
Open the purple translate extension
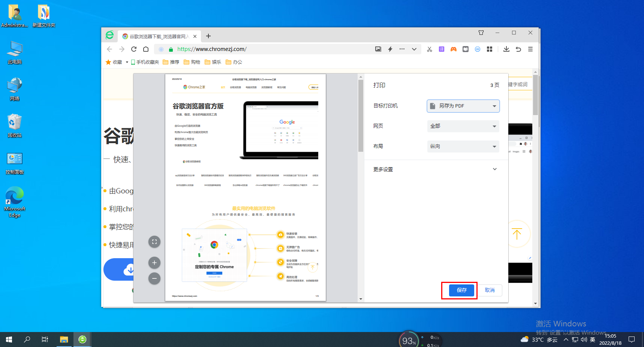tap(442, 49)
